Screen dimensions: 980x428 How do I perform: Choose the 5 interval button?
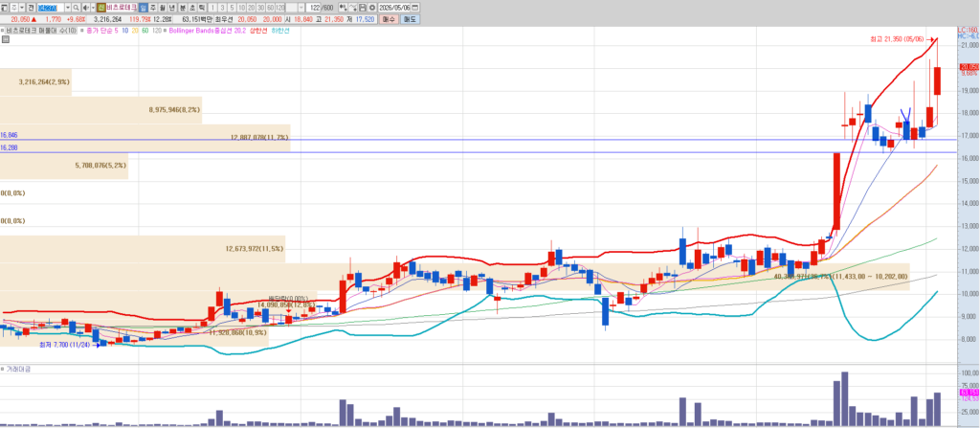coord(232,8)
